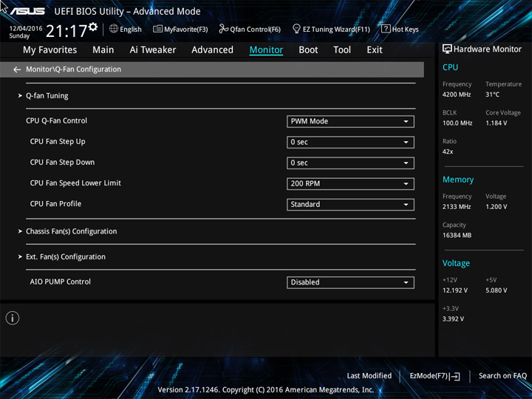Screen dimensions: 532x399
Task: Select the Monitor tab
Action: click(x=266, y=50)
